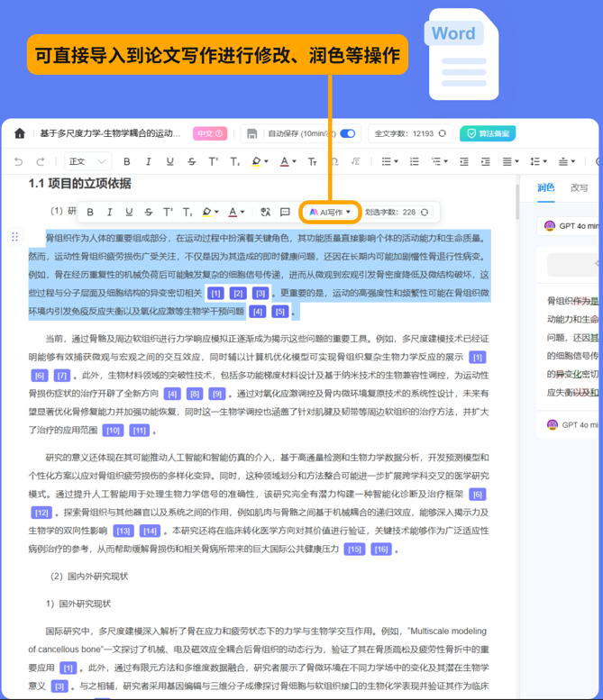Open the multilevel list dropdown
603x700 pixels.
tap(440, 161)
